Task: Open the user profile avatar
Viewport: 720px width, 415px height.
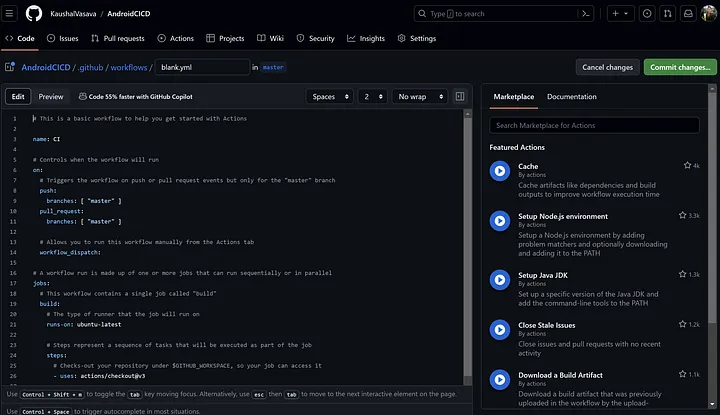Action: click(709, 14)
